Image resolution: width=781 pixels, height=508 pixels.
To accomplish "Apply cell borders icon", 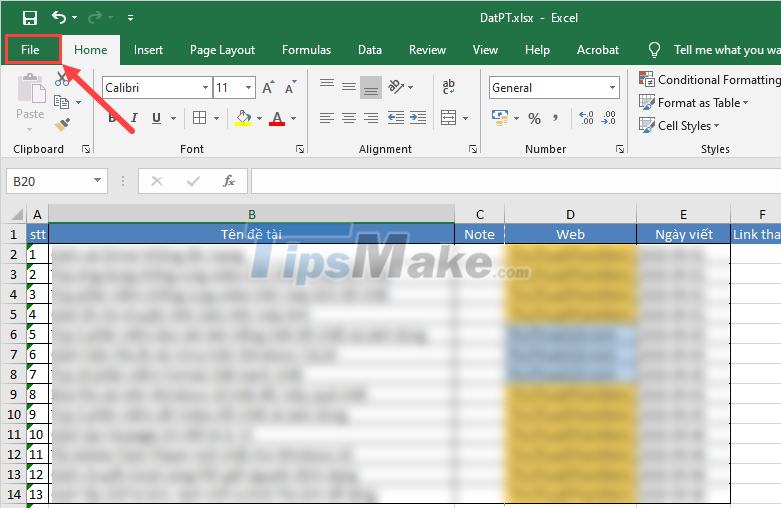I will [x=199, y=118].
